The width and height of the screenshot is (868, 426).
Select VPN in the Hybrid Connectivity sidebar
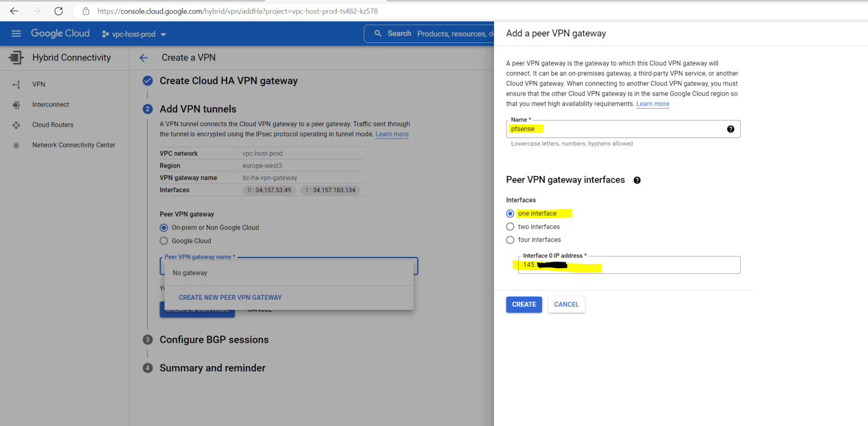(38, 84)
